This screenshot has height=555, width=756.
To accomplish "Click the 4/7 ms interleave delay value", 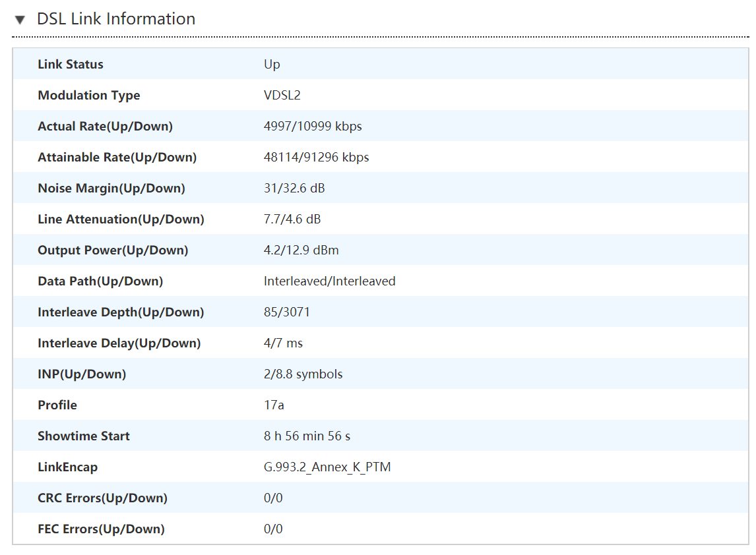I will 283,343.
